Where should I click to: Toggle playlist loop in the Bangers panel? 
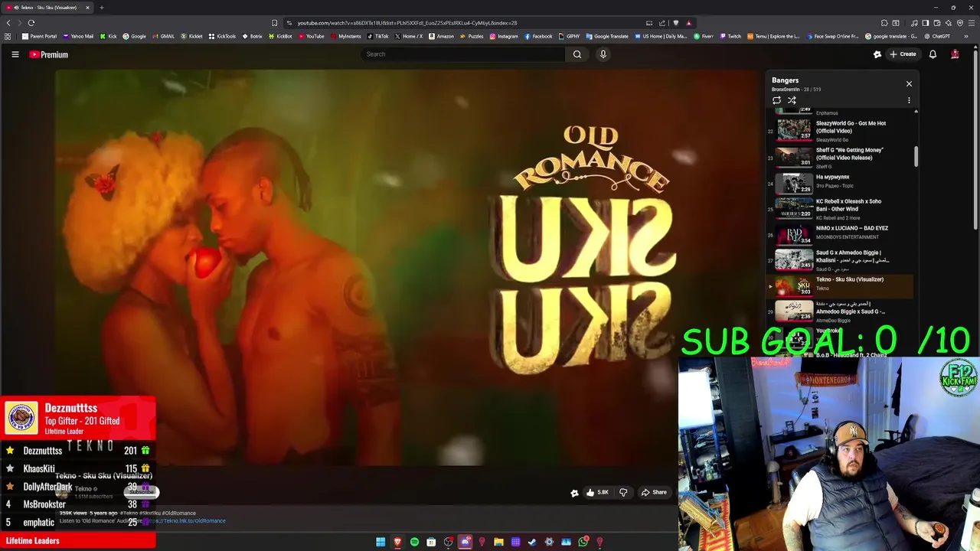pos(776,100)
